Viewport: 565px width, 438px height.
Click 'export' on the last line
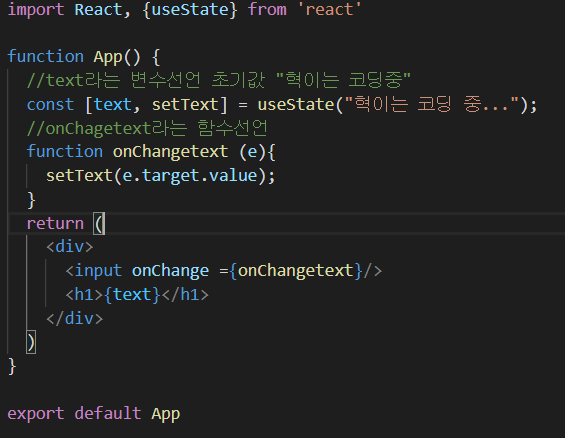(36, 414)
